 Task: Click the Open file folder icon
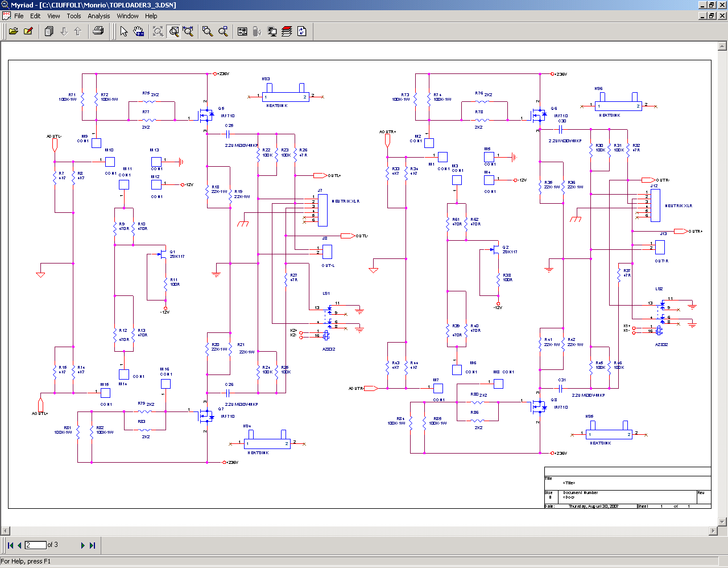pos(13,31)
